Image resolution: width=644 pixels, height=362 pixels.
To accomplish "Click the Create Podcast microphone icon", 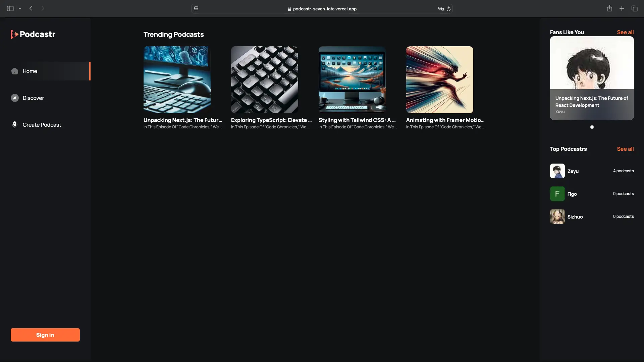I will tap(15, 124).
